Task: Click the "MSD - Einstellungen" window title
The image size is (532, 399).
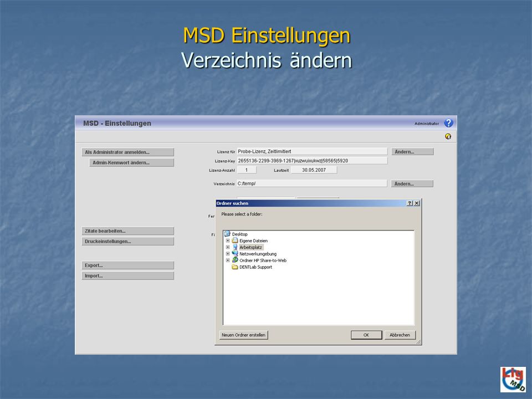Action: tap(117, 123)
